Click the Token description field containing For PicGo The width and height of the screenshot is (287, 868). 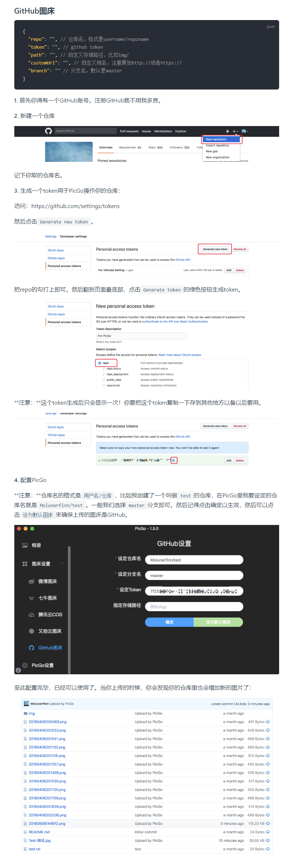click(x=142, y=336)
